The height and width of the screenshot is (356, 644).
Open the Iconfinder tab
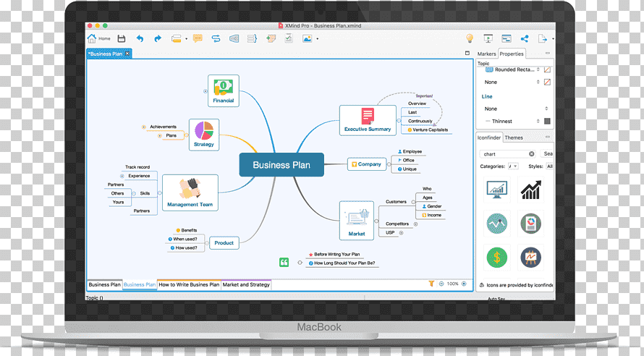tap(488, 137)
